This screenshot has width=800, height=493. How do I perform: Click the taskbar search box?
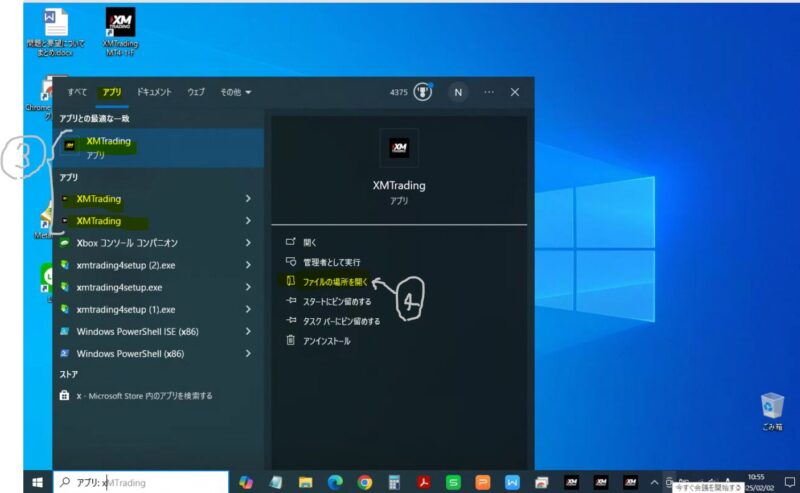[141, 482]
